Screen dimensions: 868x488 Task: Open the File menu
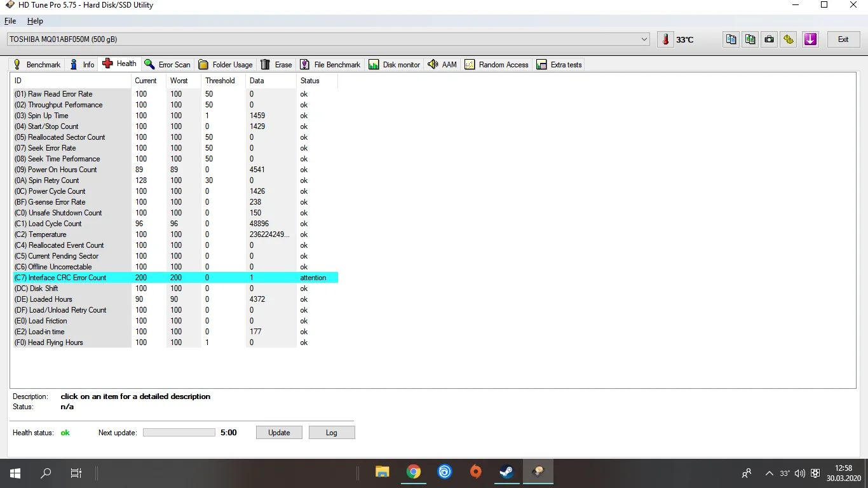click(10, 21)
